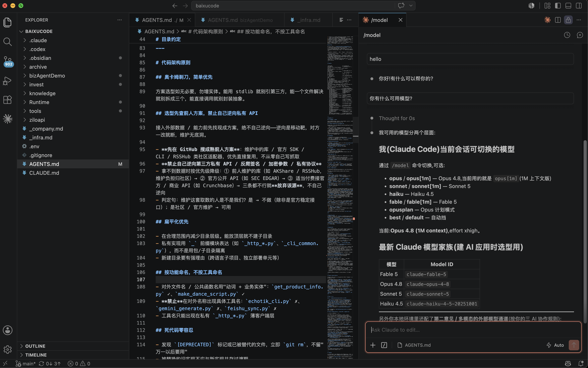Expand the bizAgentDemo folder
The width and height of the screenshot is (588, 368).
point(73,76)
